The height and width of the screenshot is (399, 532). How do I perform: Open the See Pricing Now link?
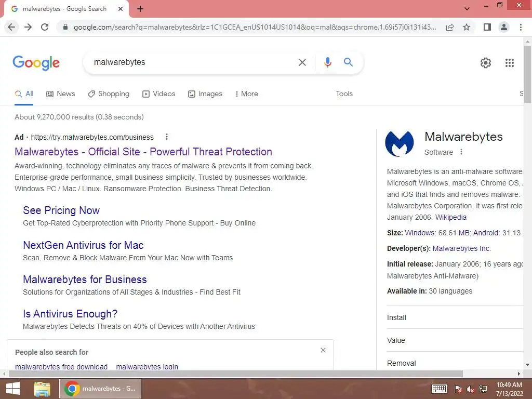tap(61, 210)
